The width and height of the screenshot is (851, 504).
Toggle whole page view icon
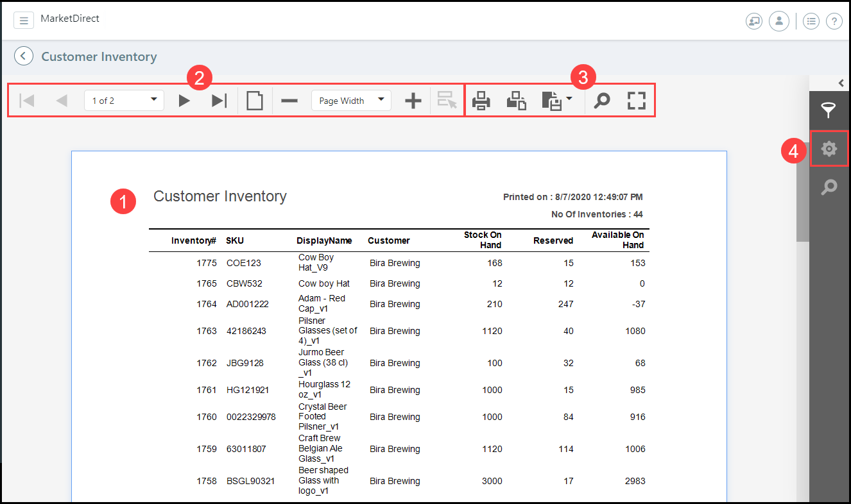tap(255, 101)
